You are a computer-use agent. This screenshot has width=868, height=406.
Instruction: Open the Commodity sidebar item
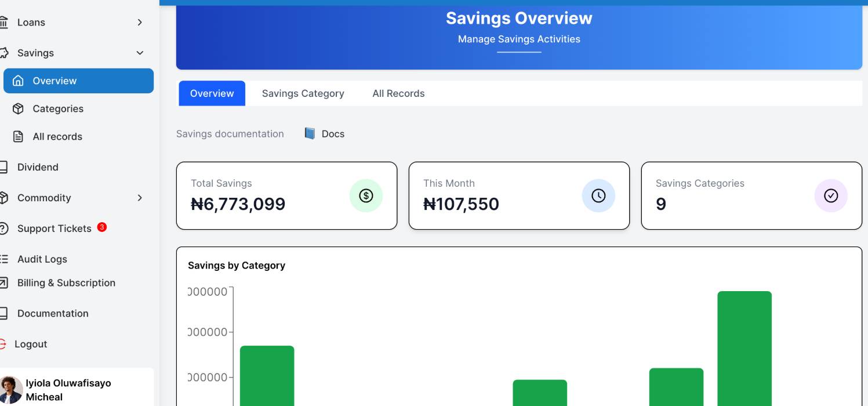coord(44,198)
